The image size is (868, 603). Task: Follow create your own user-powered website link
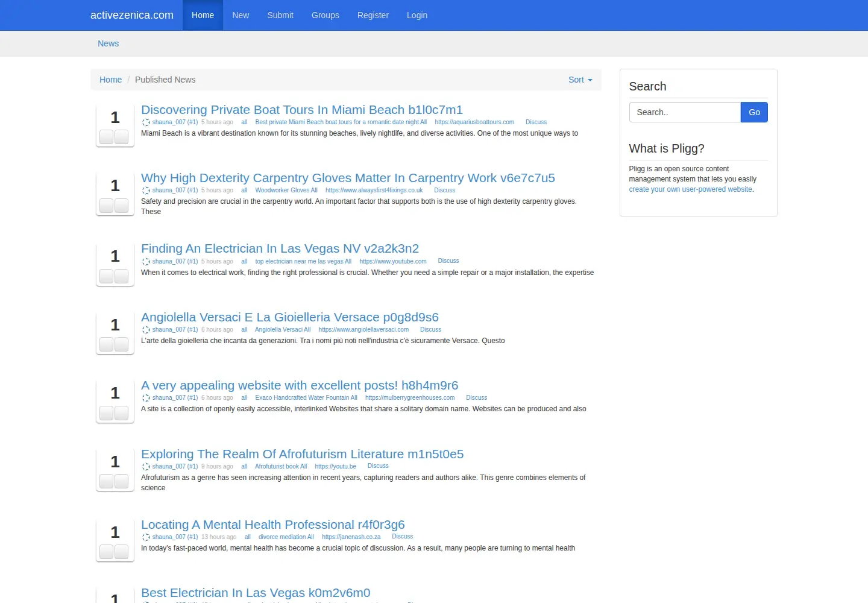coord(690,189)
